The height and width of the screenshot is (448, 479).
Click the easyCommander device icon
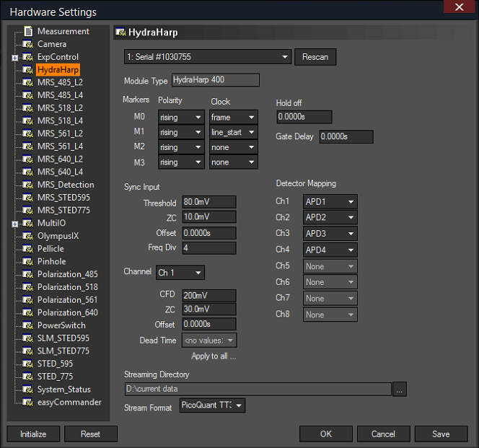28,403
